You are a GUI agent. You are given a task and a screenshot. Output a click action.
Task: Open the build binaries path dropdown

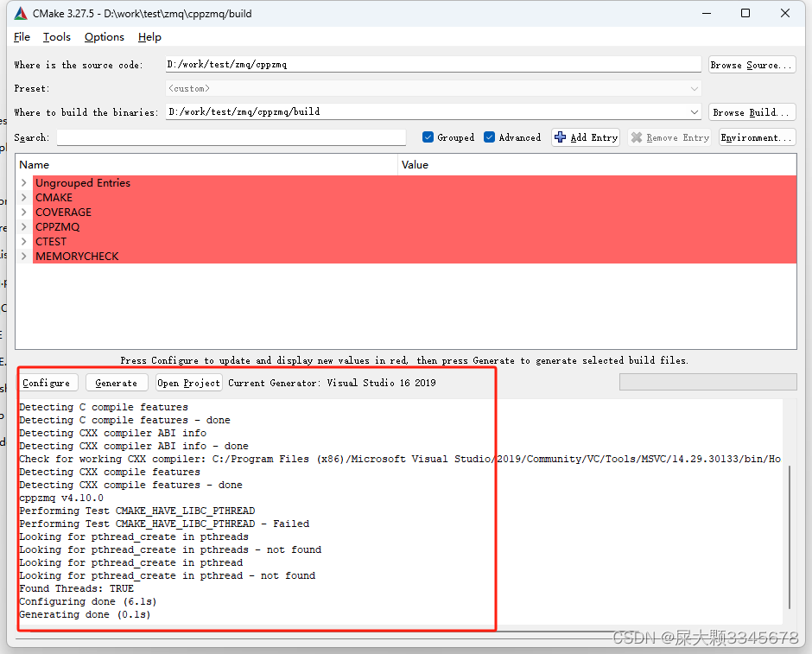pos(695,111)
